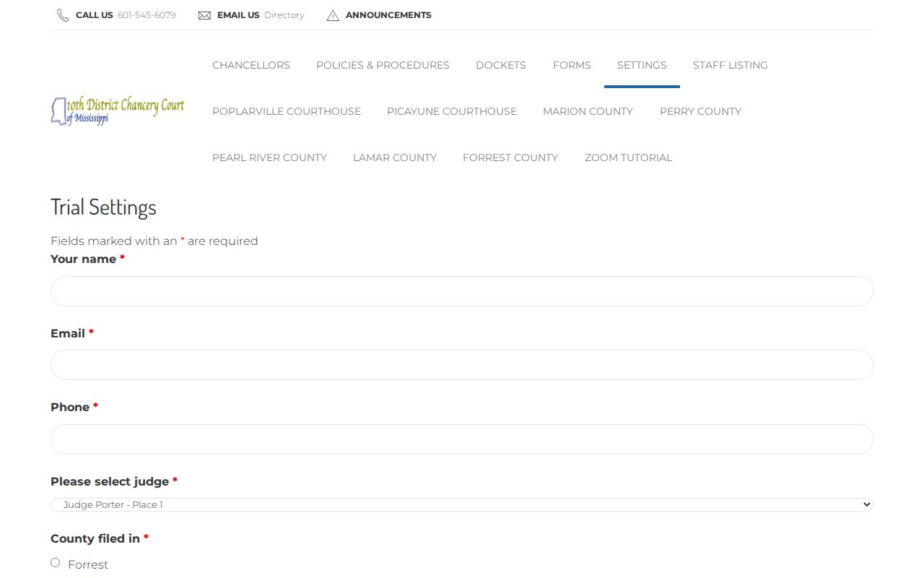This screenshot has width=924, height=578.
Task: Open the Please select judge dropdown
Action: (x=462, y=504)
